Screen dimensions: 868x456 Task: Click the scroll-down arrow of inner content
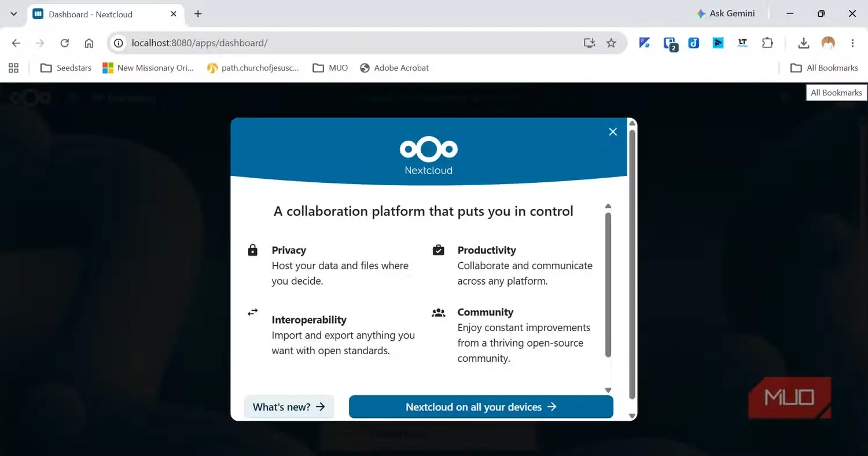point(608,390)
